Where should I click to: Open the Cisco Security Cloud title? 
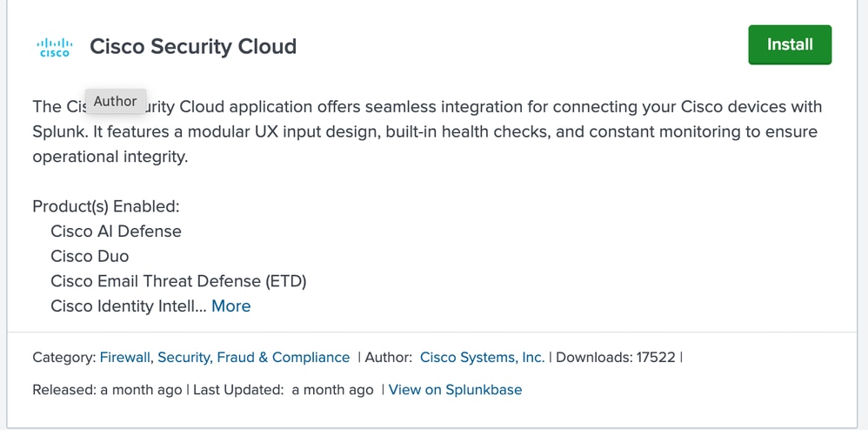pyautogui.click(x=193, y=46)
